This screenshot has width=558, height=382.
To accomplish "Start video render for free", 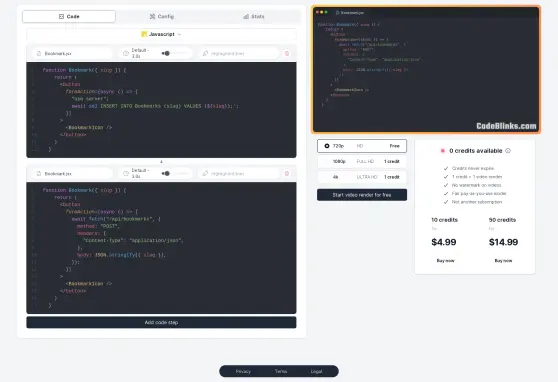I will click(x=362, y=195).
